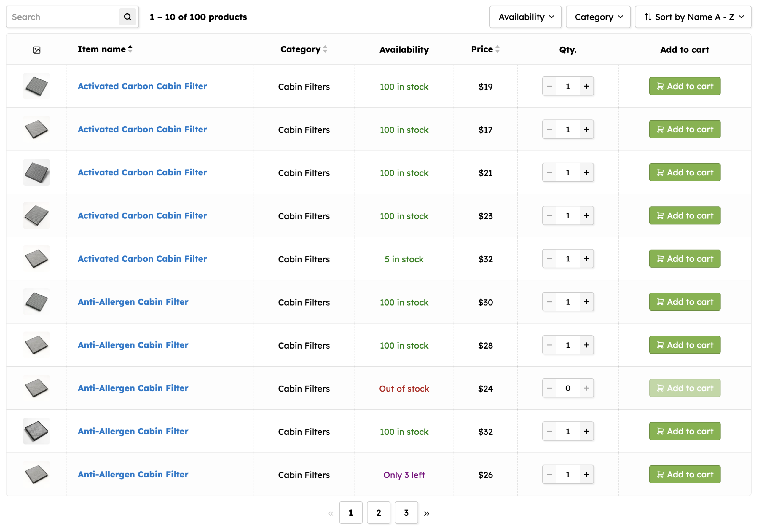This screenshot has height=532, width=759.
Task: Increase quantity for the $30 Anti-Allergen filter
Action: pyautogui.click(x=586, y=302)
